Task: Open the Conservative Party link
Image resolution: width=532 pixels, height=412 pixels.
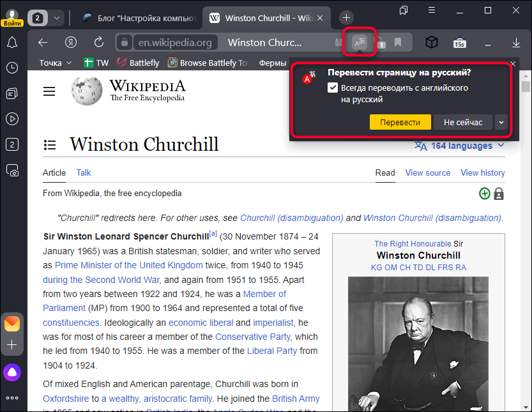Action: coord(253,337)
